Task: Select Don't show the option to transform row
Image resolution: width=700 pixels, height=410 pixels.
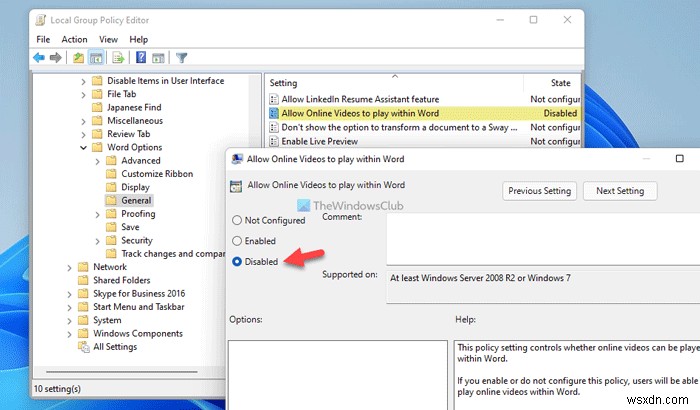Action: click(423, 127)
